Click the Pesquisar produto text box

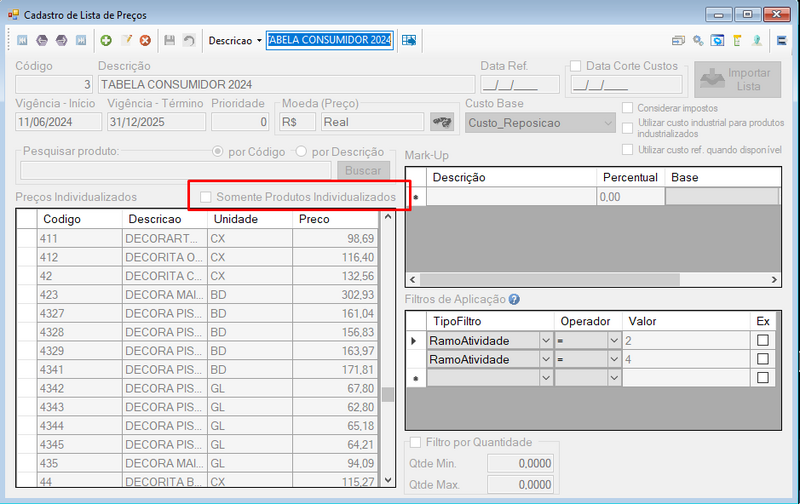pos(176,170)
